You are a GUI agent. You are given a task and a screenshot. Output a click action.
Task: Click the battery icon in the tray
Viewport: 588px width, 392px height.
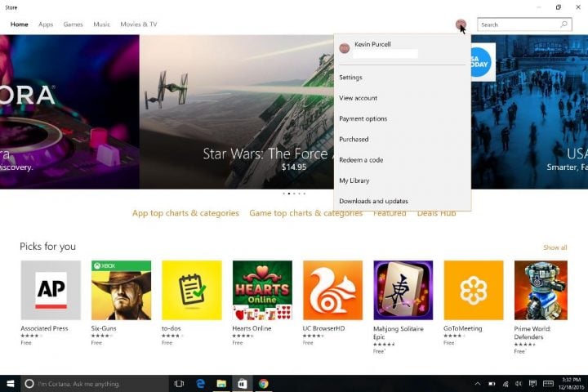492,383
